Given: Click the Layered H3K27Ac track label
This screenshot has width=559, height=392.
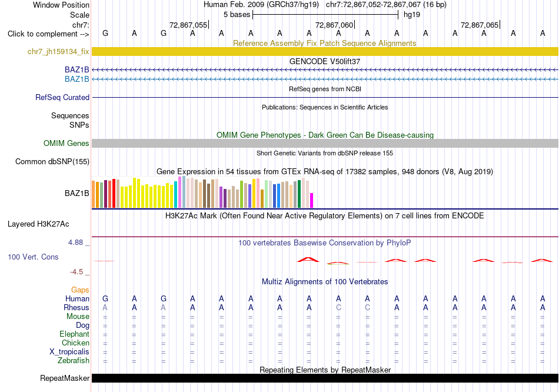Looking at the screenshot, I should coord(38,224).
